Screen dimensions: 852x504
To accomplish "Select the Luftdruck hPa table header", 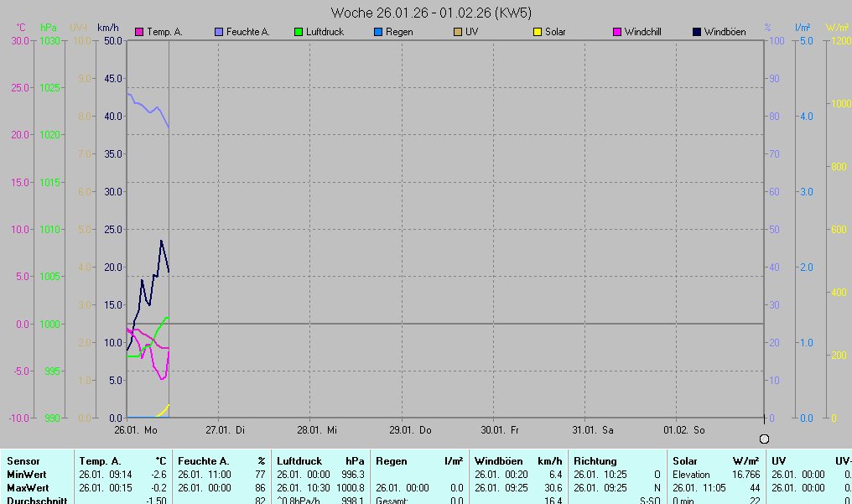I will tap(320, 461).
